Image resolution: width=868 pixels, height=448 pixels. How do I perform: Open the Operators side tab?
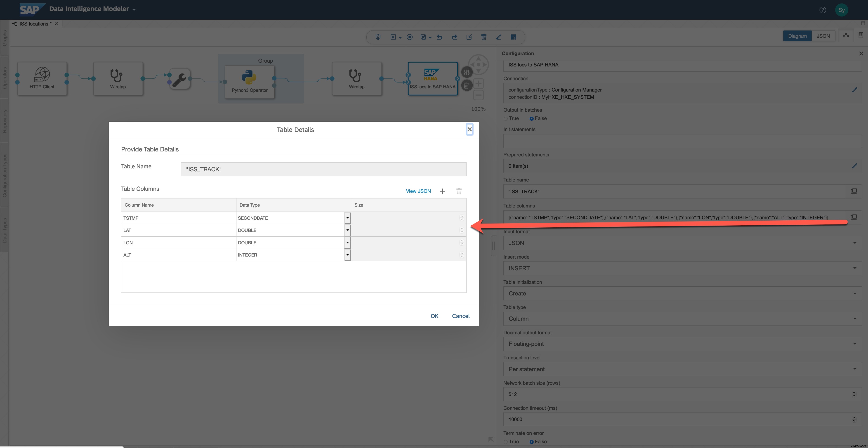[x=4, y=78]
